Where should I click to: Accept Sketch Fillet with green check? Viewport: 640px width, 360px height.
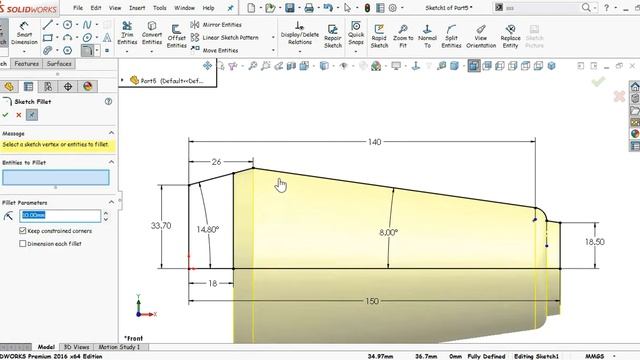point(5,115)
